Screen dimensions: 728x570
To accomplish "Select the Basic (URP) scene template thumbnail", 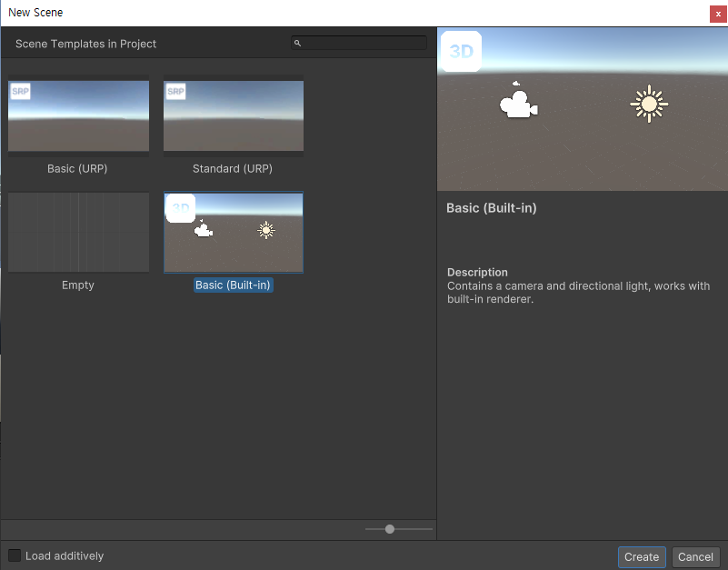I will point(78,115).
